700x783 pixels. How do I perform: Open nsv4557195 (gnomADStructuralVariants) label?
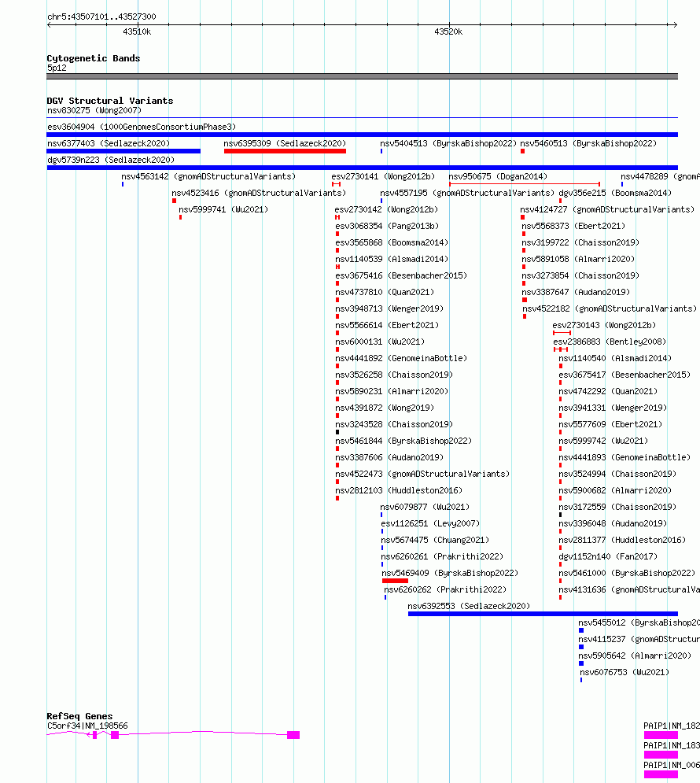coord(467,193)
